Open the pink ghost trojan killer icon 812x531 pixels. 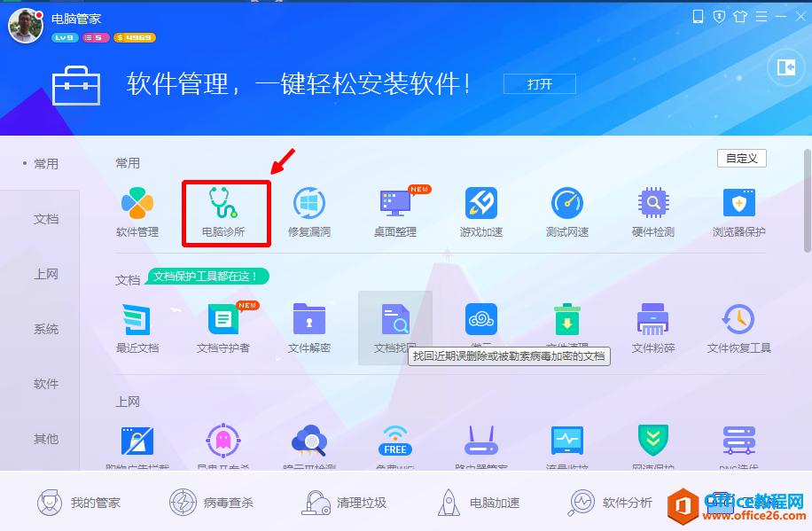223,441
